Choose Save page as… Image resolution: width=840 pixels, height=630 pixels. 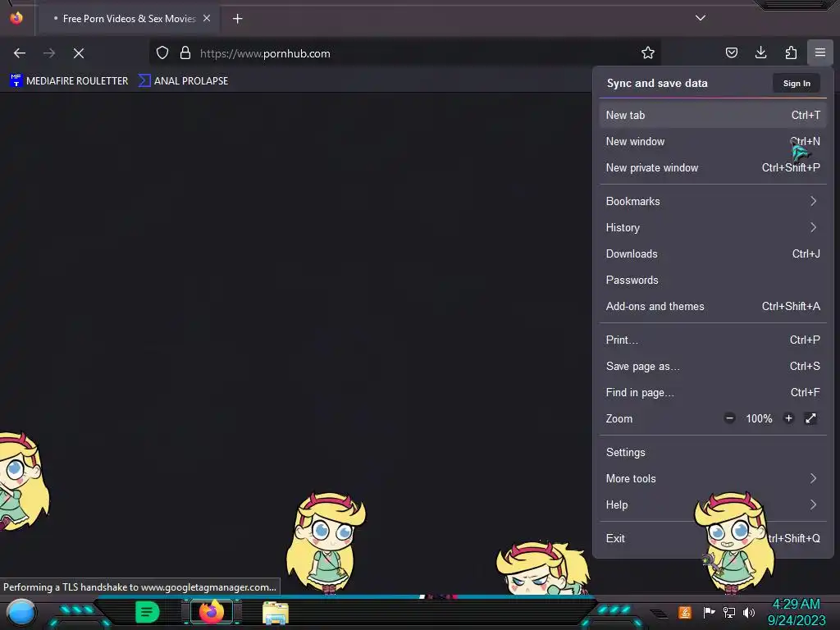click(713, 367)
